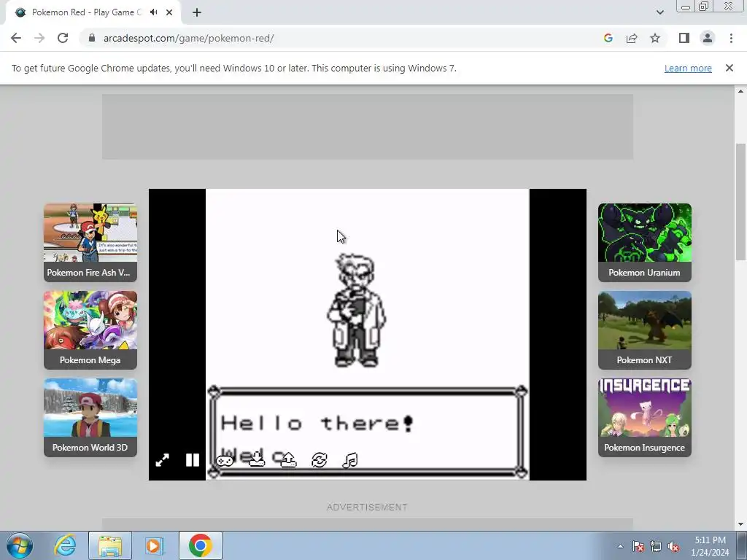Open the Windows Start menu

click(x=20, y=545)
